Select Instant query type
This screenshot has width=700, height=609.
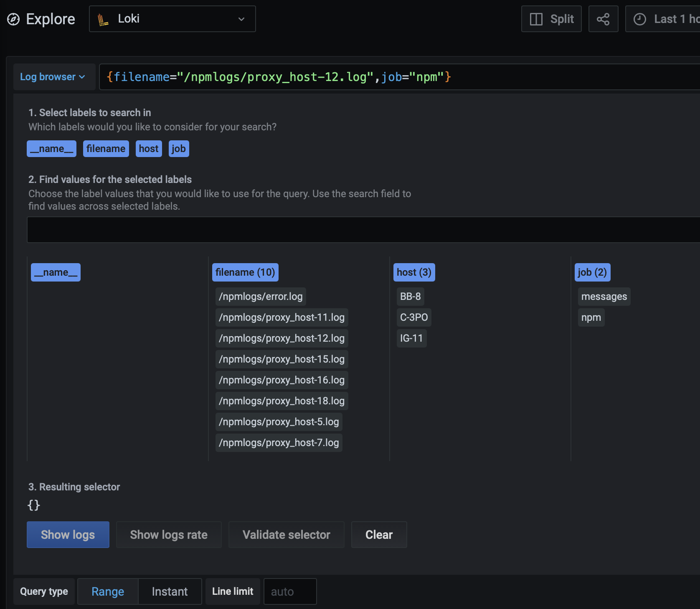click(170, 591)
